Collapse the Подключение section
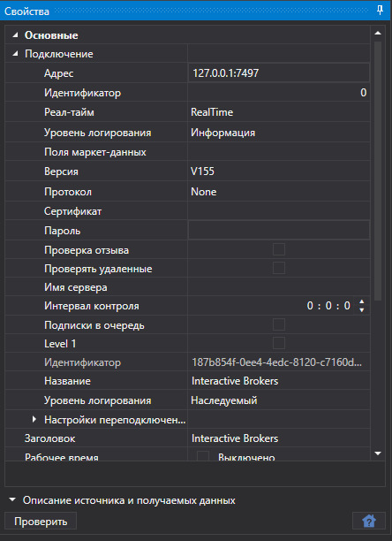 (15, 54)
